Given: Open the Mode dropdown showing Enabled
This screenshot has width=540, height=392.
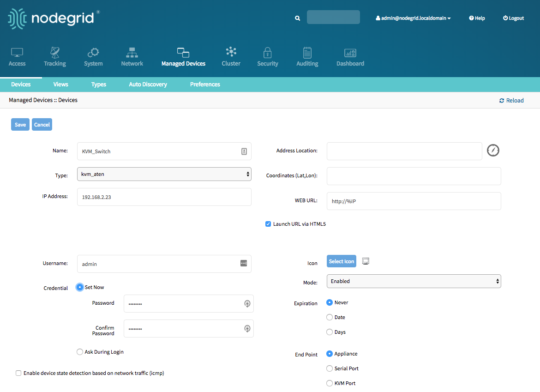Looking at the screenshot, I should [x=414, y=281].
